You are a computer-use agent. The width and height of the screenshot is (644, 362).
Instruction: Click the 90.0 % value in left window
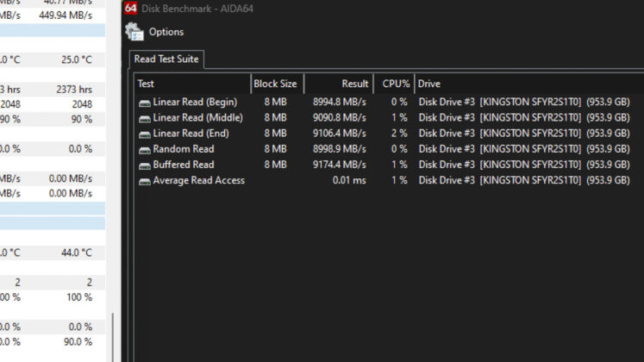[78, 342]
